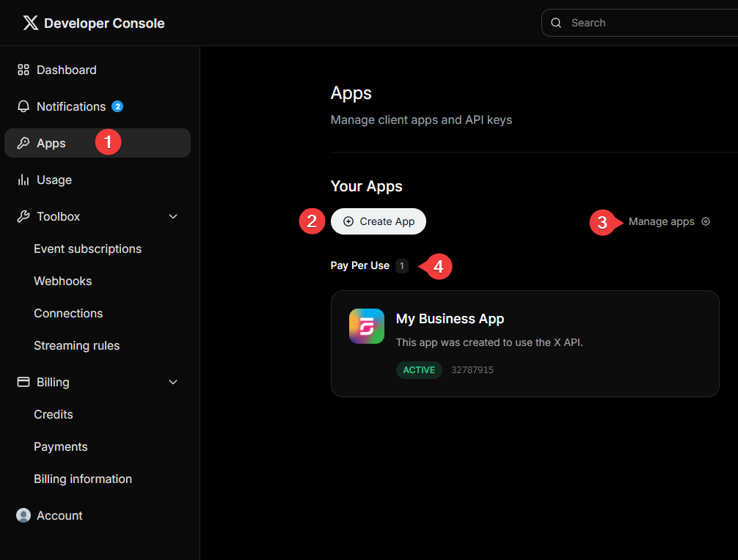Click the X logo in header
Screen dimensions: 738x560
click(x=30, y=23)
